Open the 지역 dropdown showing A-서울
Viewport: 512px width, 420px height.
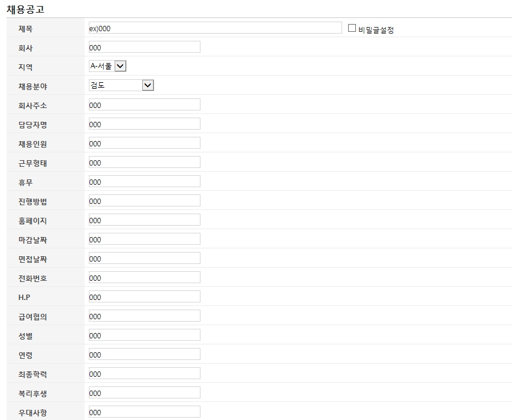[107, 66]
